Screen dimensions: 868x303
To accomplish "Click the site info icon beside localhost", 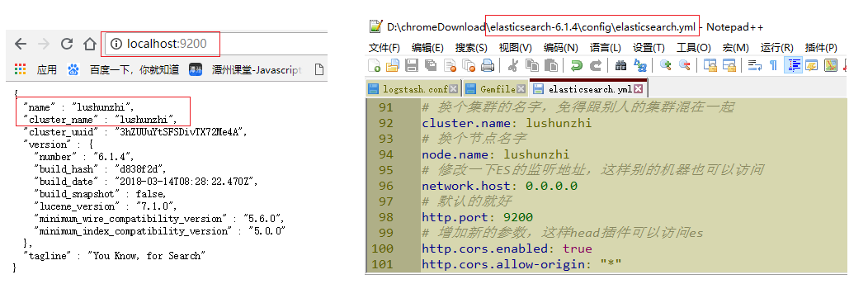I will [116, 44].
